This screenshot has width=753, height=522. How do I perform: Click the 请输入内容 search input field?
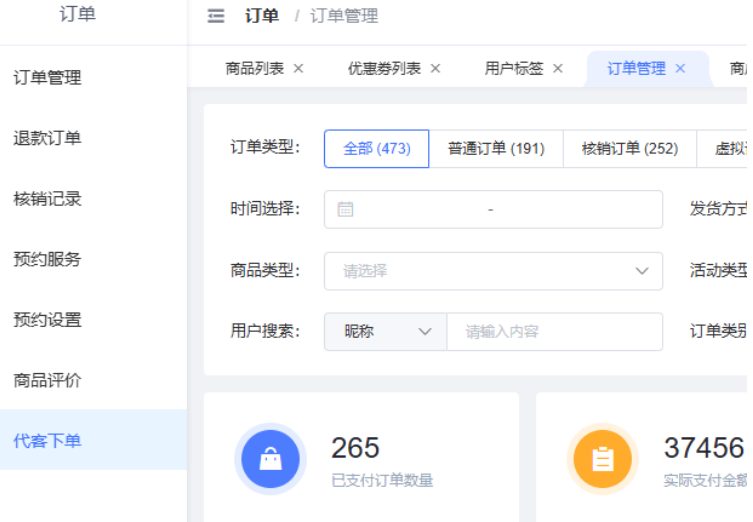[x=554, y=332]
